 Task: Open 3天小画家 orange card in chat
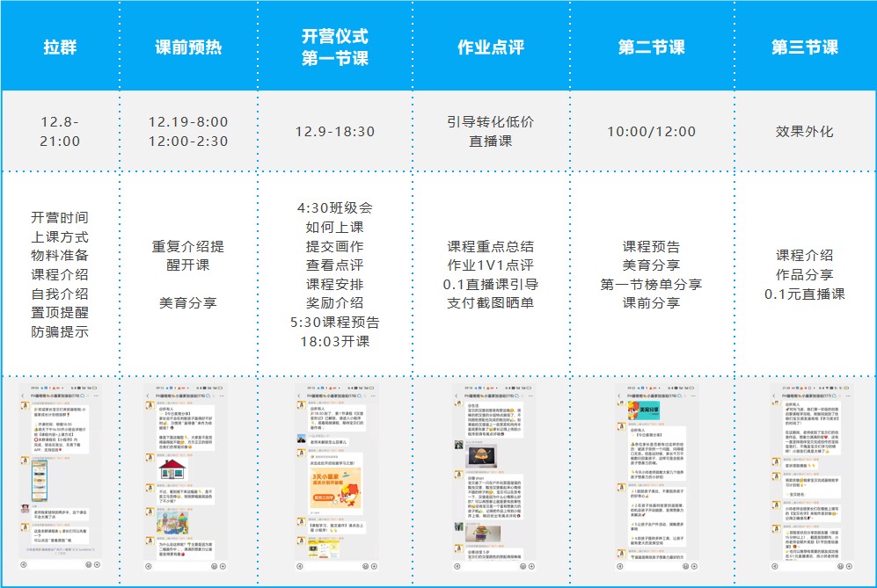pyautogui.click(x=336, y=490)
